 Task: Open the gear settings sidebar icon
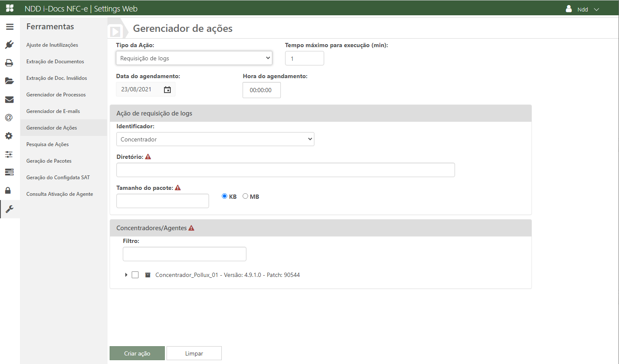[x=9, y=136]
